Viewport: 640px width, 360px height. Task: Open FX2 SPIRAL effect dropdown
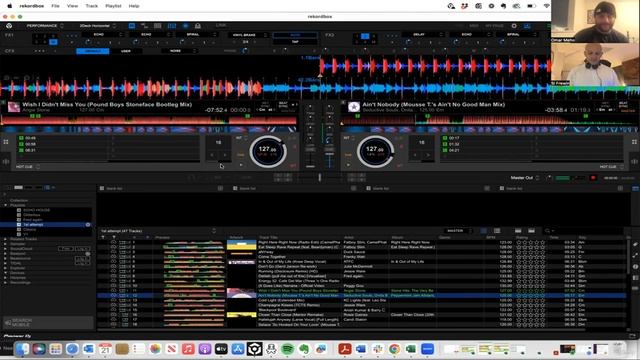coord(516,35)
